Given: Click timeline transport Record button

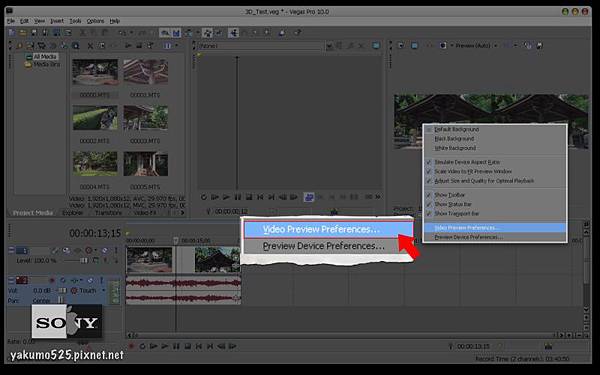Looking at the screenshot, I should point(131,347).
